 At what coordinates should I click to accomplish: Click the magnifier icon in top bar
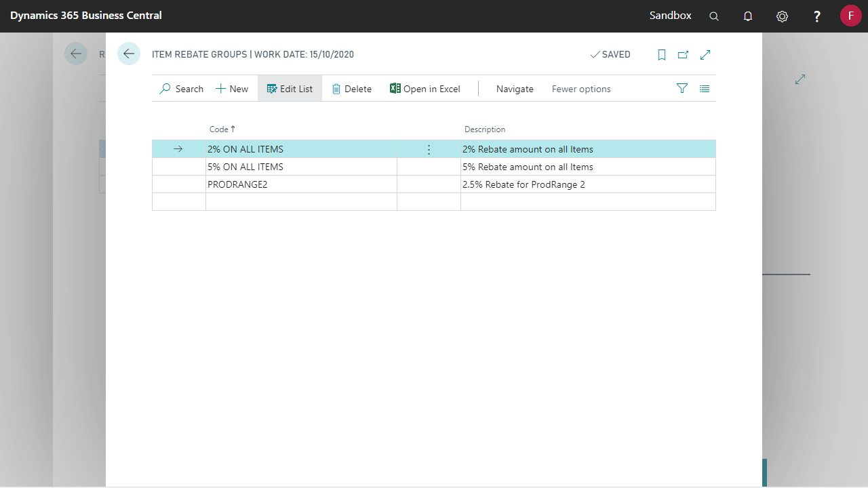coord(714,16)
